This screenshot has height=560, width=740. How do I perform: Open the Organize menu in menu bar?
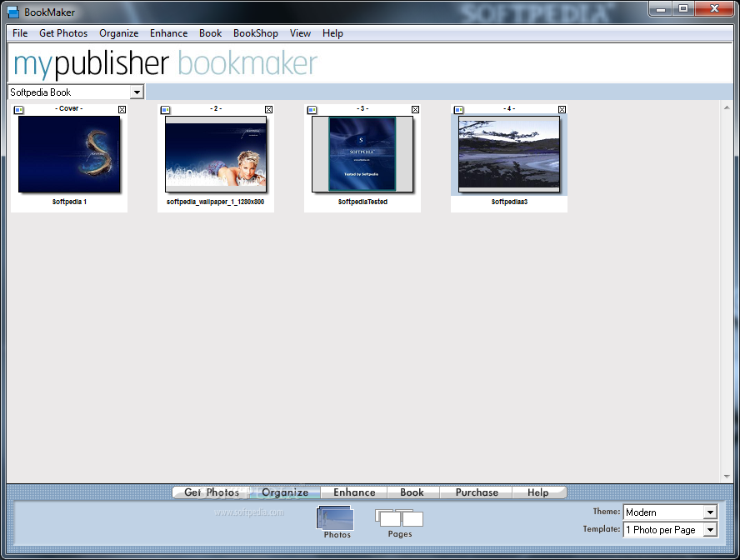click(x=119, y=33)
